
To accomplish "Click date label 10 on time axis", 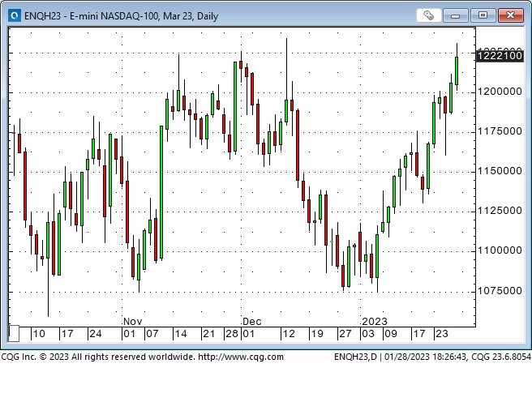I will tap(39, 334).
